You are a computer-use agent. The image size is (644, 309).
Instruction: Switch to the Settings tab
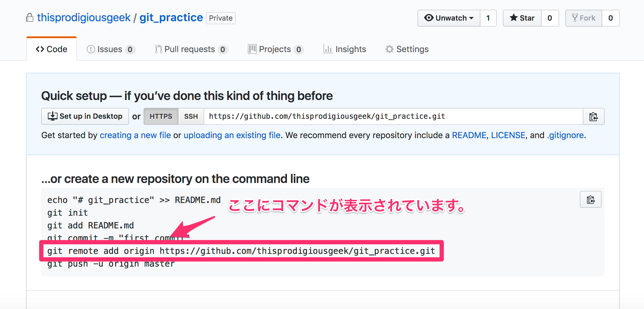407,49
